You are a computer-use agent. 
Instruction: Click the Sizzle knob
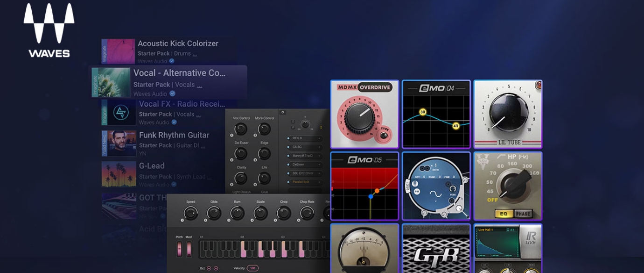[x=260, y=213]
